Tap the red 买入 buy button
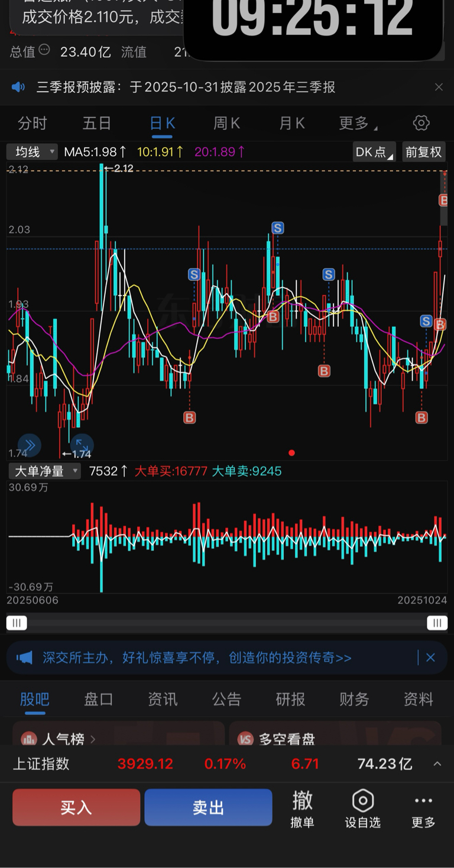Viewport: 454px width, 868px height. (76, 807)
